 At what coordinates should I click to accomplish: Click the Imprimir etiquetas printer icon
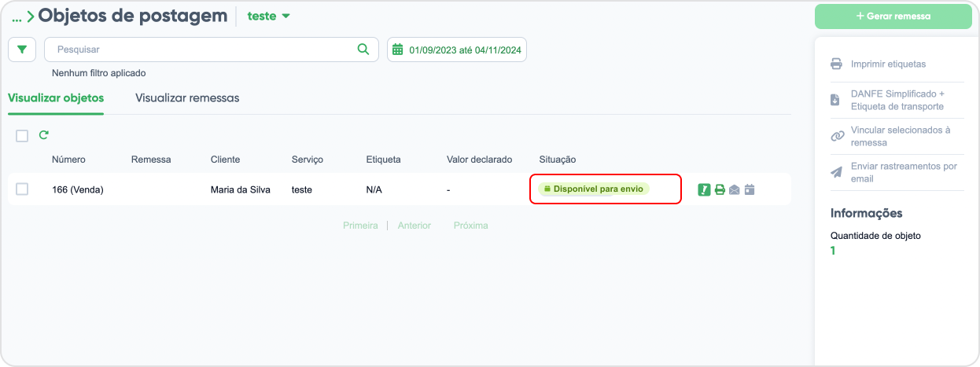tap(837, 64)
